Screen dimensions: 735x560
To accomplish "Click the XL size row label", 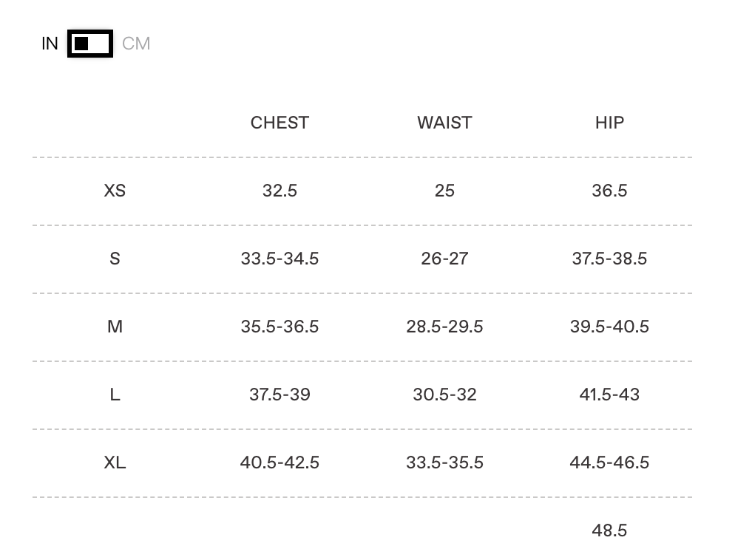I will tap(115, 462).
